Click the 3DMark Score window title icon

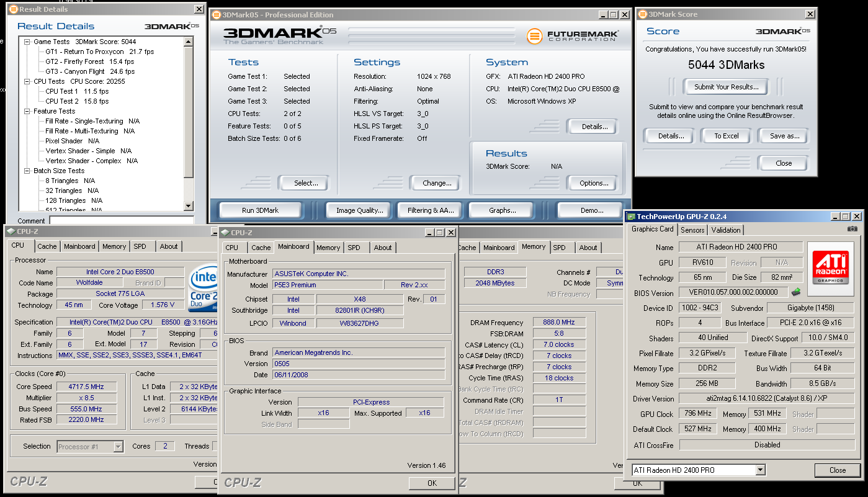click(642, 14)
